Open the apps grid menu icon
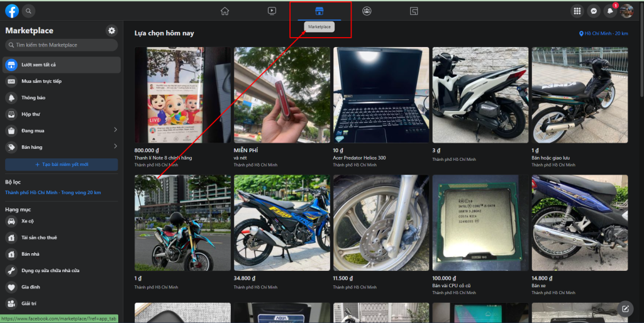Screen dimensions: 644x323 point(577,11)
